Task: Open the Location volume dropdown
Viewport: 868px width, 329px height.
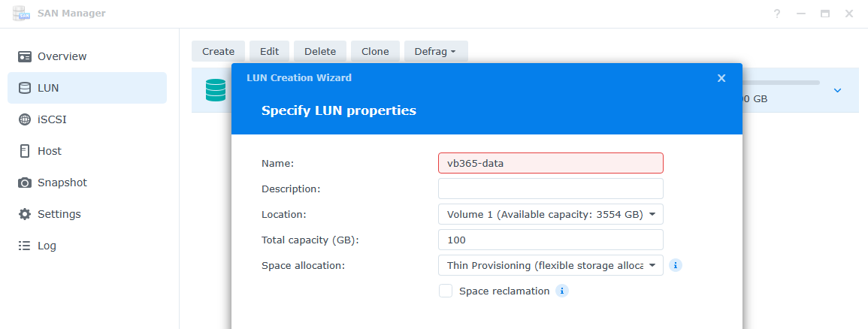Action: click(550, 214)
